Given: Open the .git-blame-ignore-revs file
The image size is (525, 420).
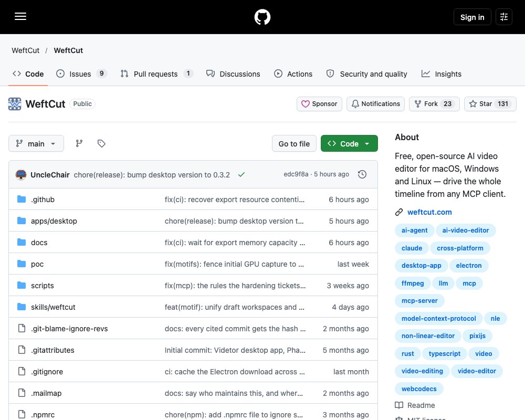Looking at the screenshot, I should tap(69, 329).
